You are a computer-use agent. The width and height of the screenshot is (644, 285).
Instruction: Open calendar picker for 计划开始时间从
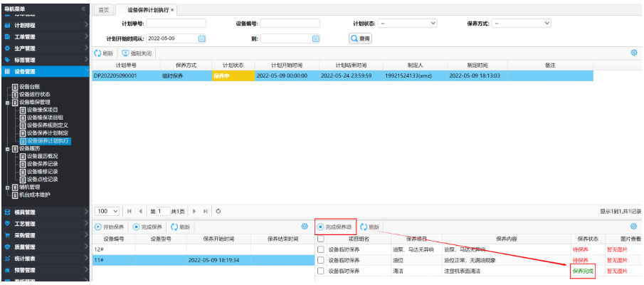201,38
